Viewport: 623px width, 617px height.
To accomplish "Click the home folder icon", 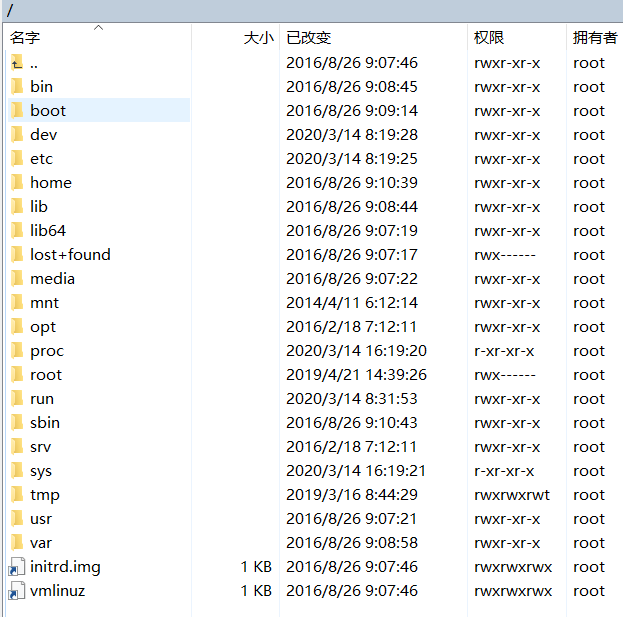I will click(17, 183).
